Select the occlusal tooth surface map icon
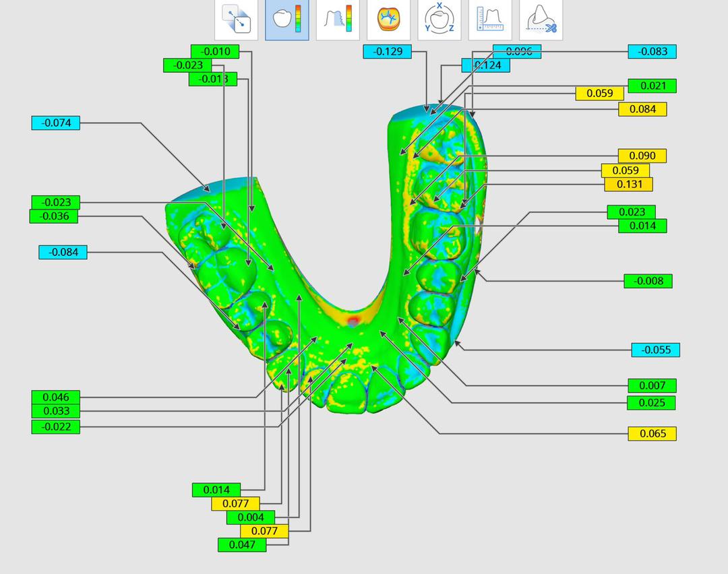The image size is (728, 574). point(389,20)
